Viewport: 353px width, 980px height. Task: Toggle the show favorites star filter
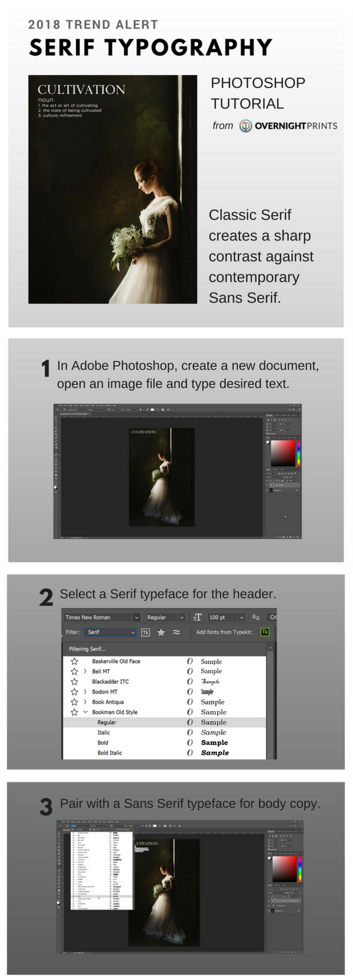161,632
